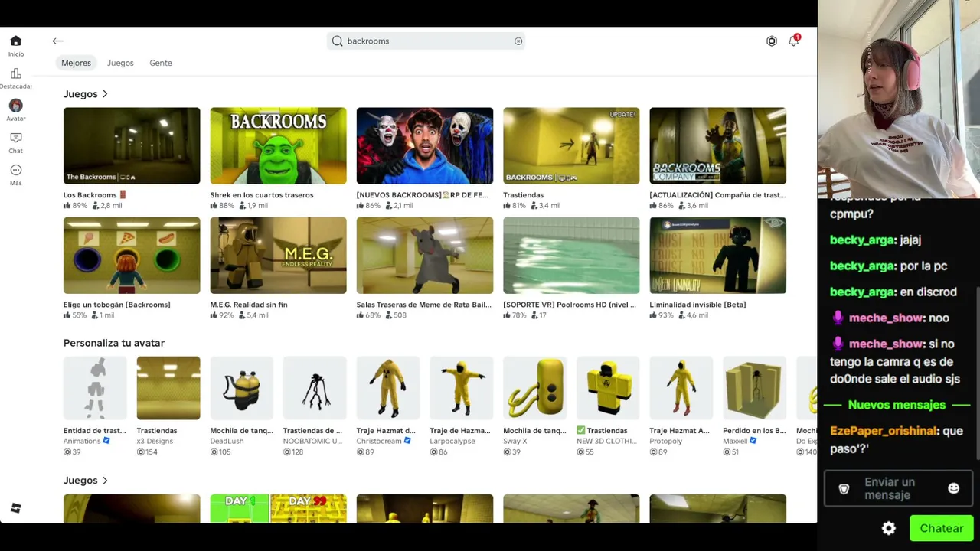Click the streamer webcam video
This screenshot has height=551, width=980.
(x=899, y=99)
